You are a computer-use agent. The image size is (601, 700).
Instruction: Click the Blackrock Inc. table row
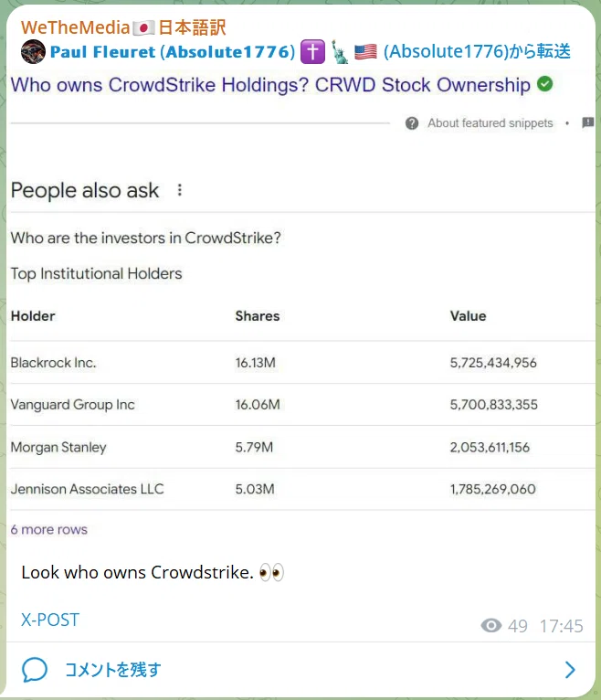tap(302, 363)
